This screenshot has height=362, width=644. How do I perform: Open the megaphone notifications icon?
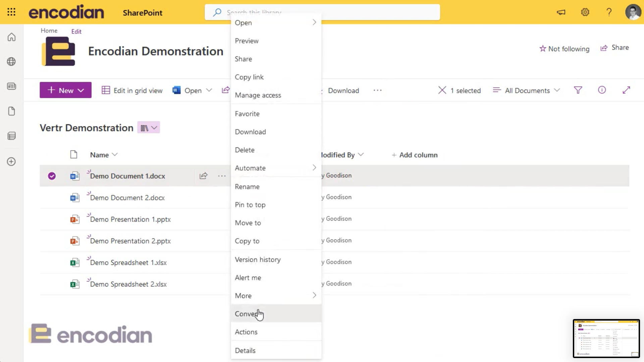[561, 12]
